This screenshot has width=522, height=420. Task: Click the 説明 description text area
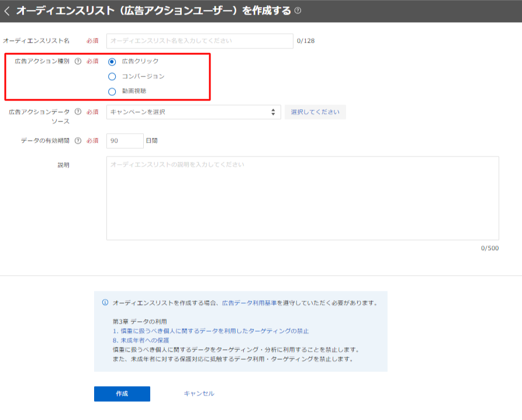(x=303, y=198)
